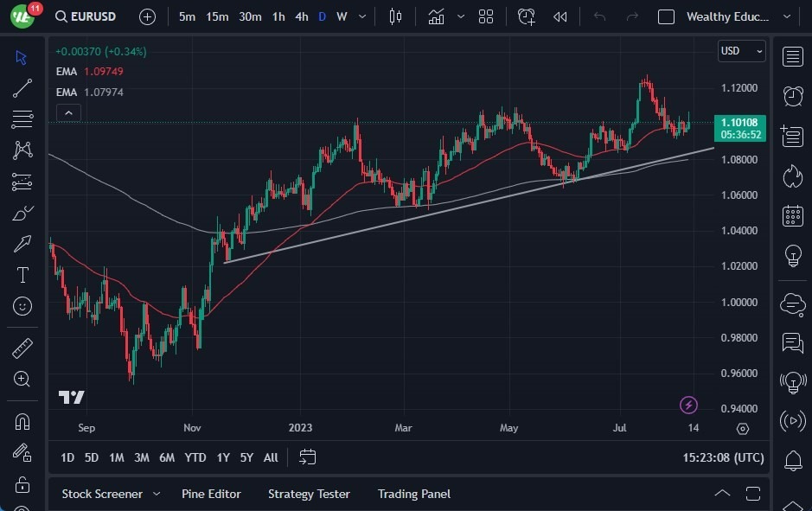Open the interval dropdown next to W
Image resolution: width=812 pixels, height=511 pixels.
(x=361, y=16)
